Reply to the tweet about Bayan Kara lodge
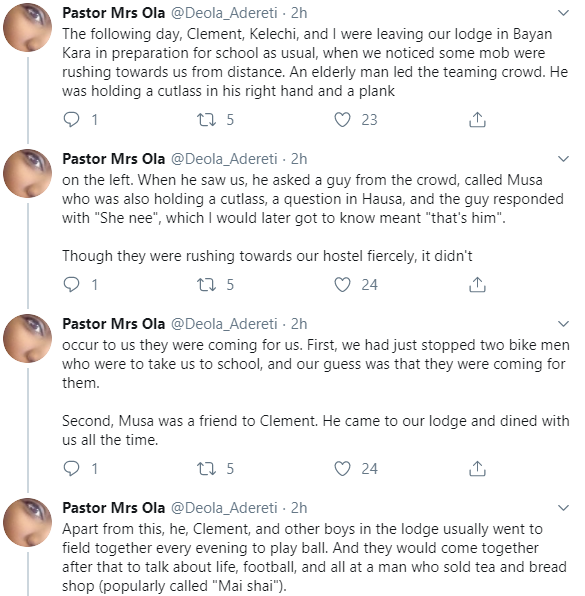The image size is (585, 596). click(x=71, y=120)
